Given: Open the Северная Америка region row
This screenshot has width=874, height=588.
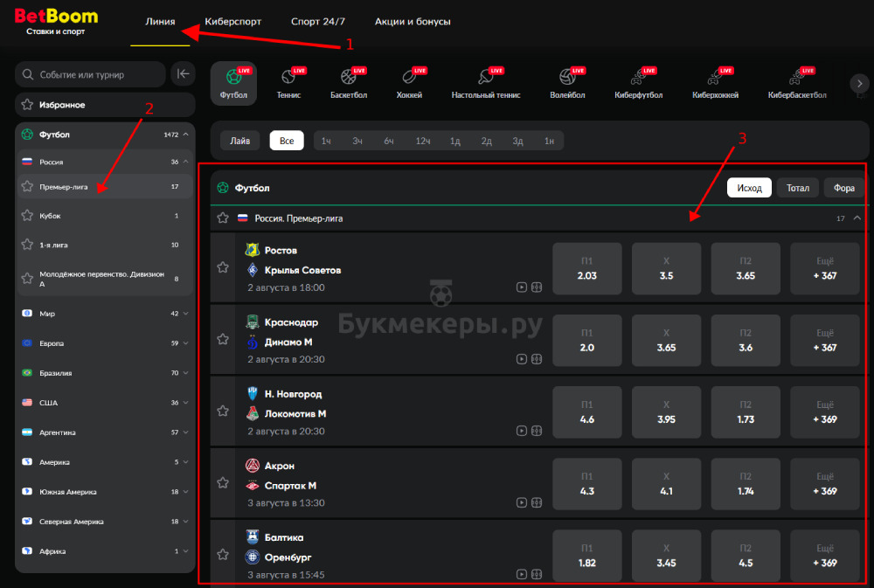Looking at the screenshot, I should click(106, 521).
